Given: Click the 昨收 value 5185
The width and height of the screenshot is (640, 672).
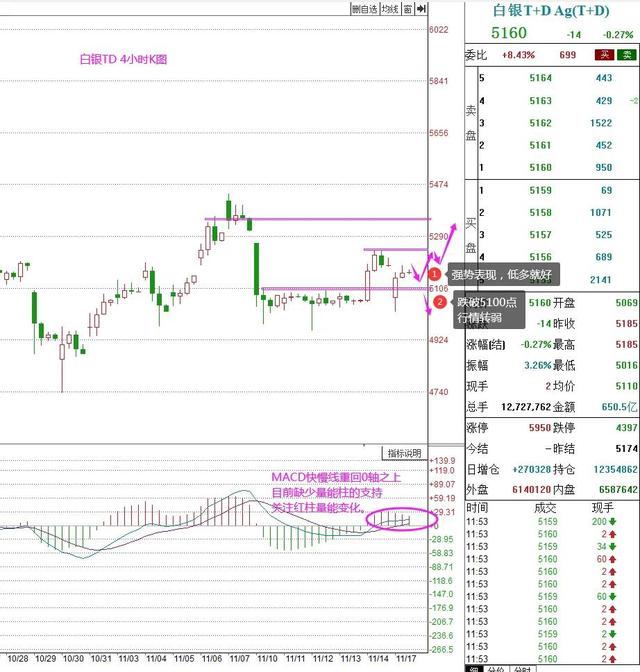Looking at the screenshot, I should click(626, 324).
